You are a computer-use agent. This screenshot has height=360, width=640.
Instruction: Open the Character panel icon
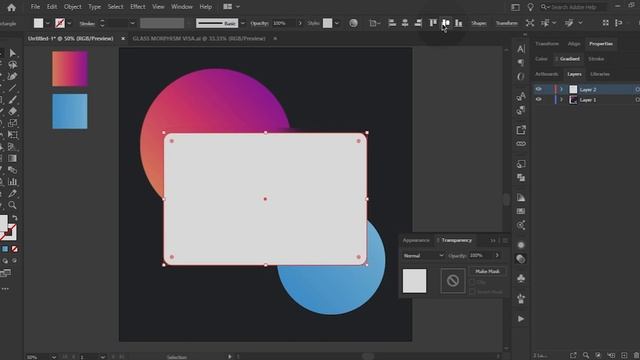click(x=521, y=49)
